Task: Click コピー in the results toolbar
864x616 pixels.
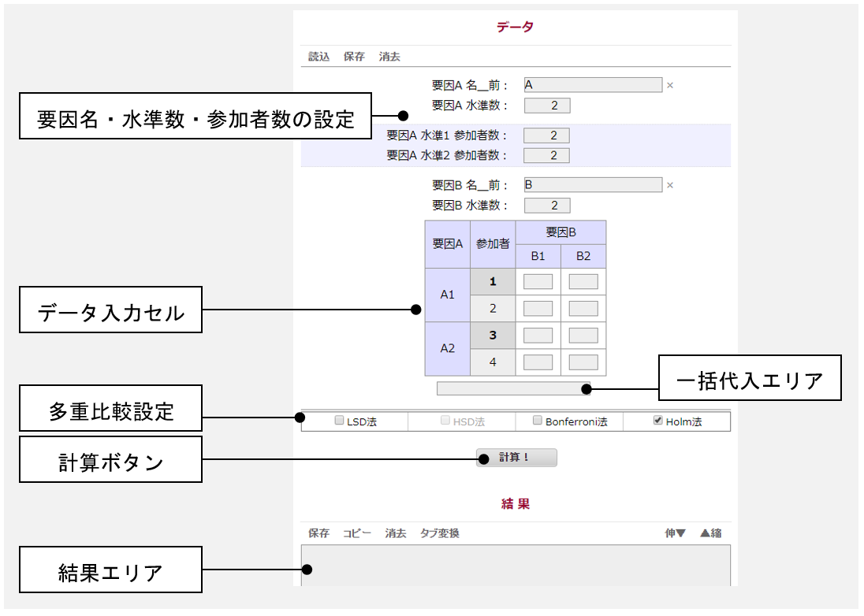Action: click(357, 533)
